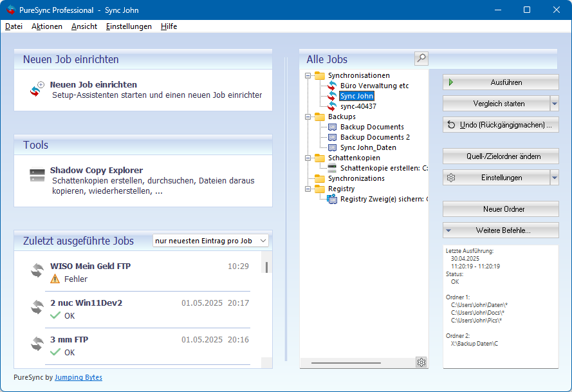
Task: Visit the Jumping Bytes link
Action: 78,377
